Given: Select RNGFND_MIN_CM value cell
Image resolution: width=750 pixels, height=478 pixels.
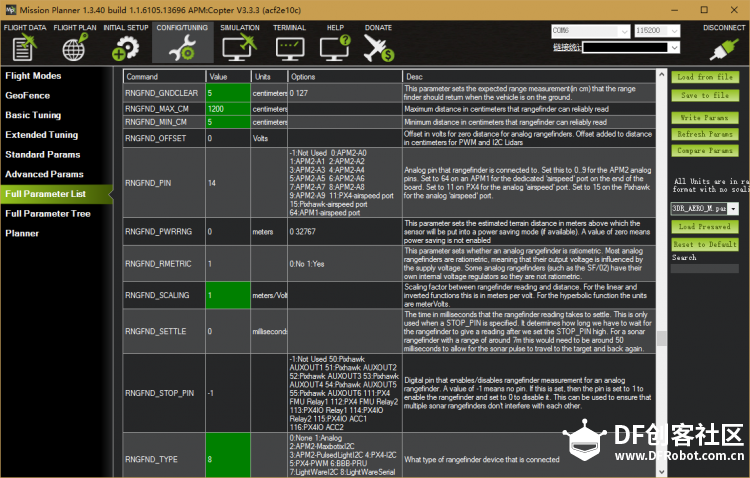Looking at the screenshot, I should [x=228, y=122].
